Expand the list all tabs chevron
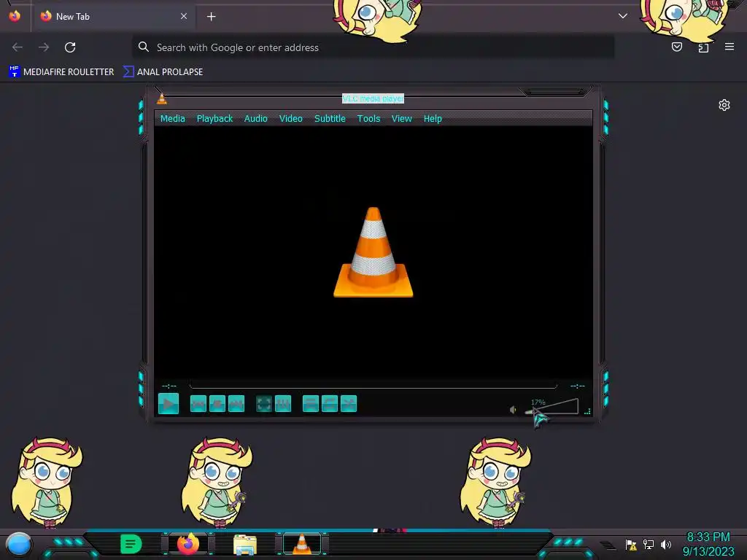The height and width of the screenshot is (560, 747). click(622, 16)
